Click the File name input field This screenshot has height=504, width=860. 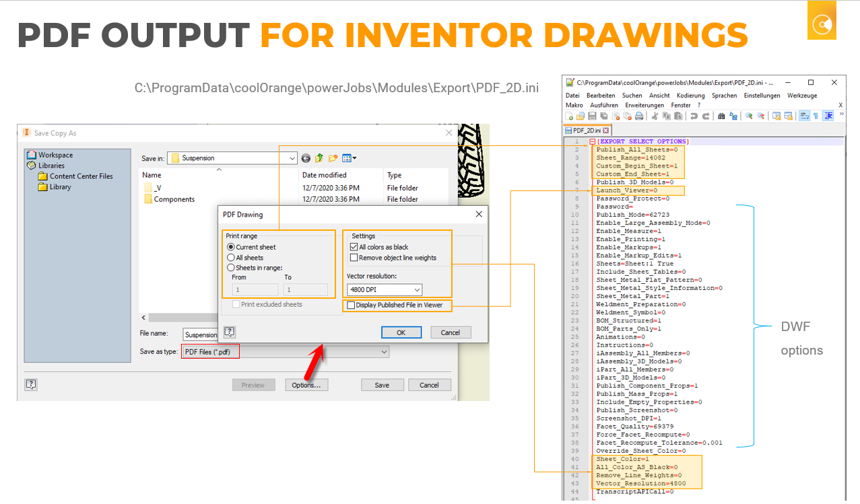coord(201,334)
